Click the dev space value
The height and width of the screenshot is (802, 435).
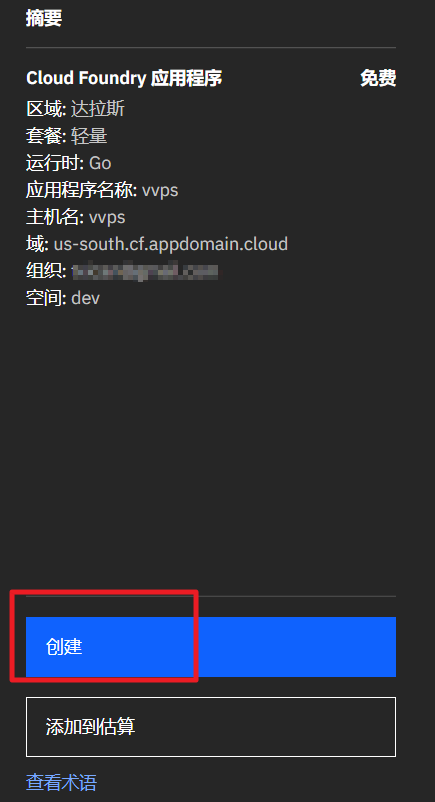click(85, 298)
